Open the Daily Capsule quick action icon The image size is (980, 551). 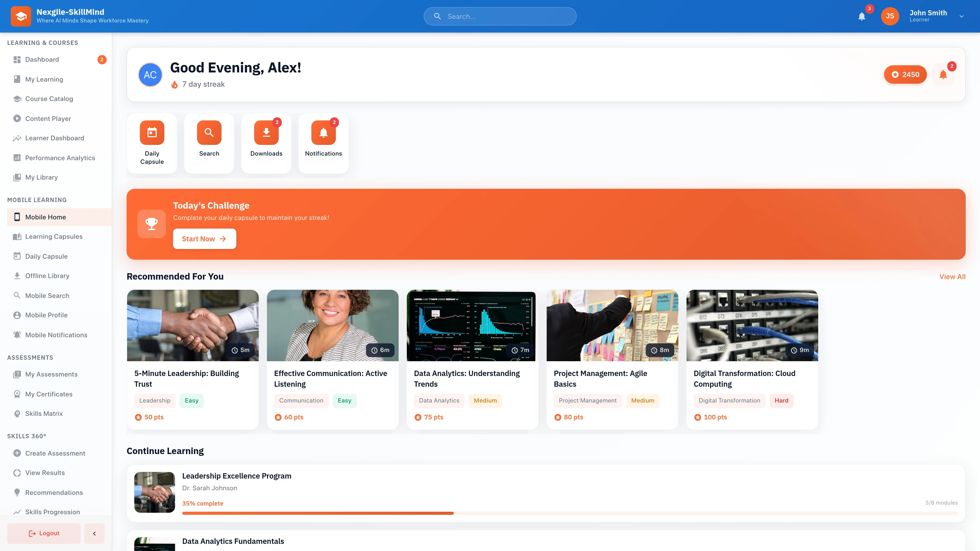[152, 132]
